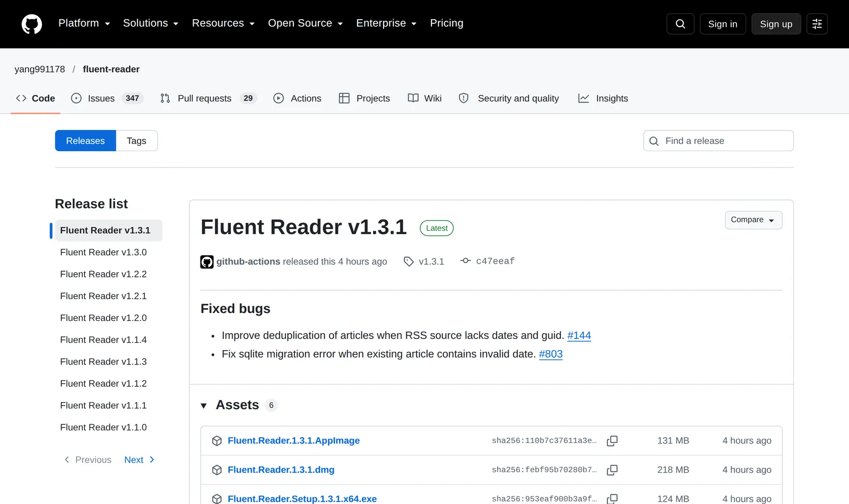849x504 pixels.
Task: Go to the next page of releases
Action: pyautogui.click(x=139, y=460)
